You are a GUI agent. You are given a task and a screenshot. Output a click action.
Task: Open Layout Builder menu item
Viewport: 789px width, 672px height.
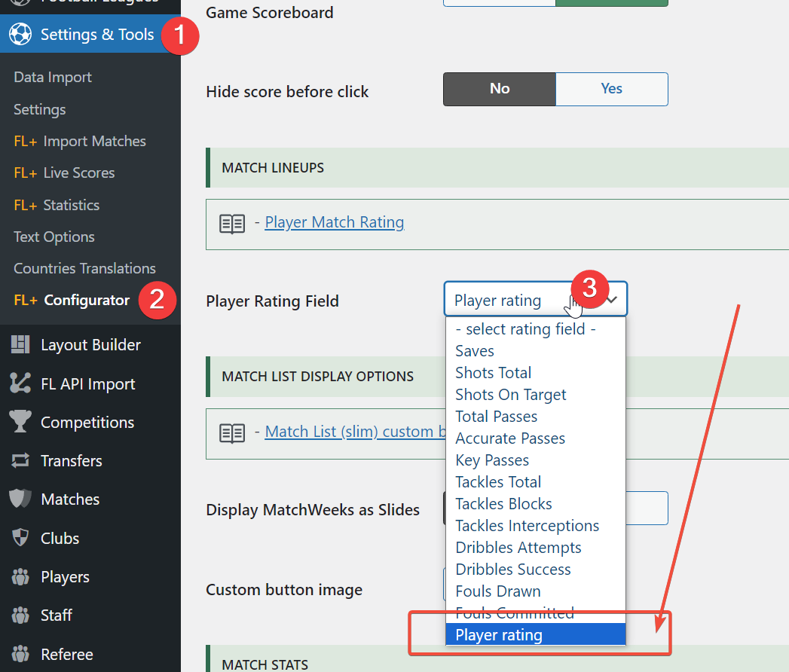coord(90,344)
